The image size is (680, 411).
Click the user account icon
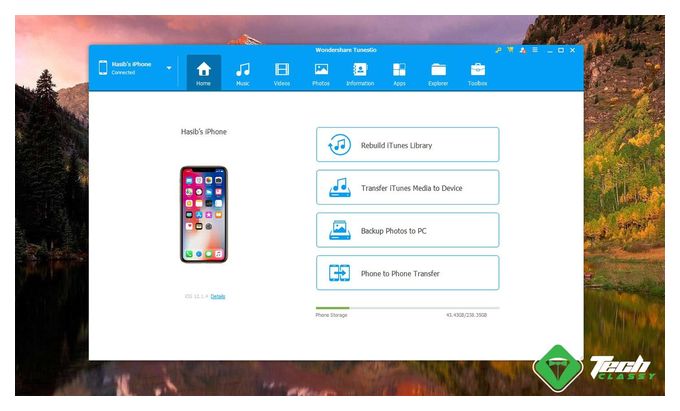523,50
